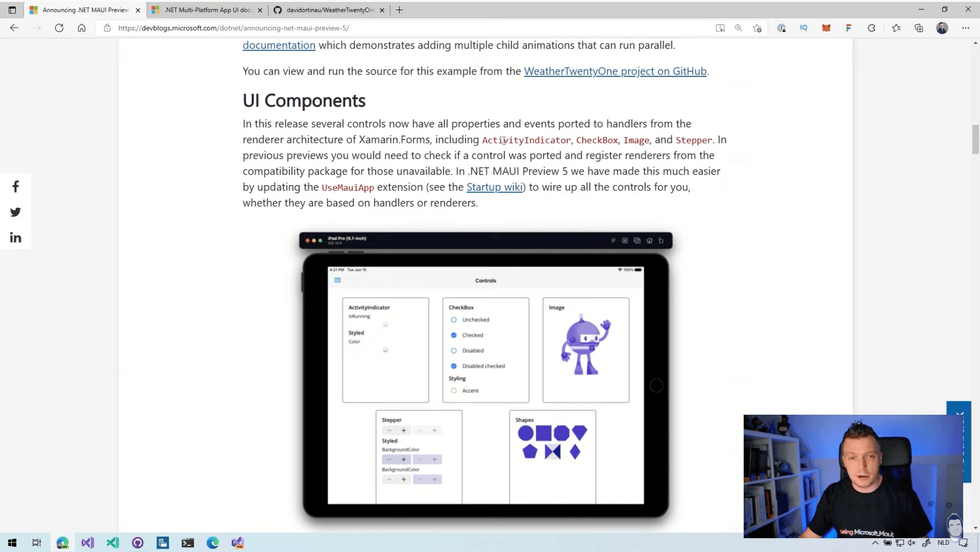Toggle the muted volume tray icon

[912, 542]
